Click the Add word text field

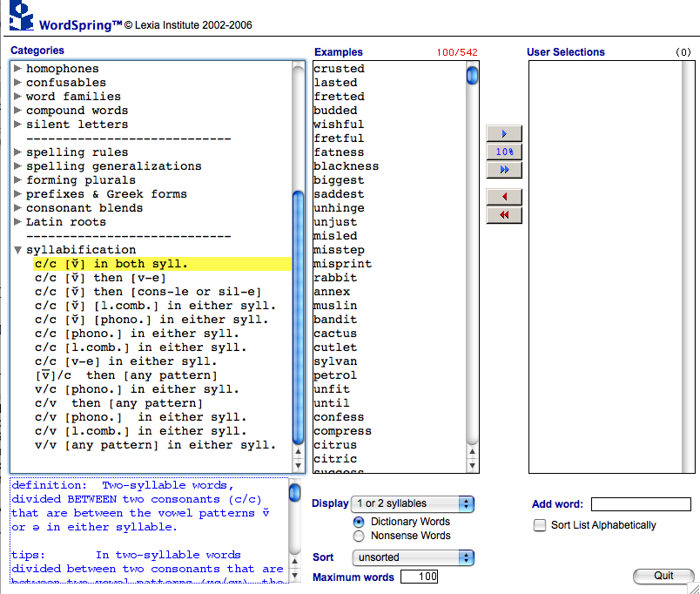point(641,504)
